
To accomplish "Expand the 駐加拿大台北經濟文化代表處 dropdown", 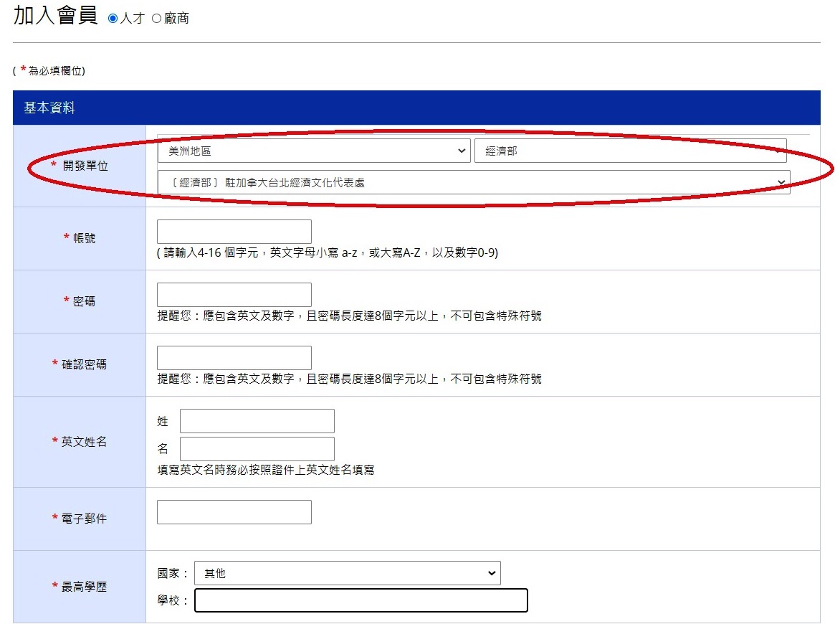I will pos(473,182).
